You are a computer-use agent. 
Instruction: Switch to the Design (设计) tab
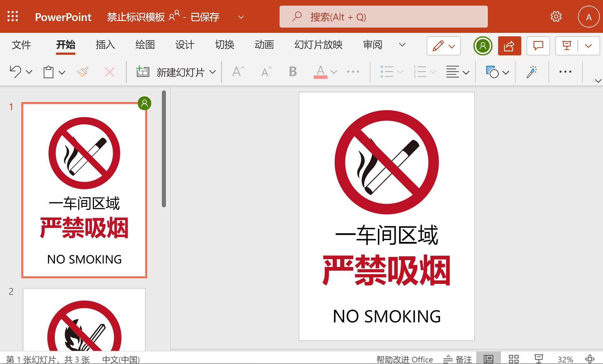(x=185, y=45)
